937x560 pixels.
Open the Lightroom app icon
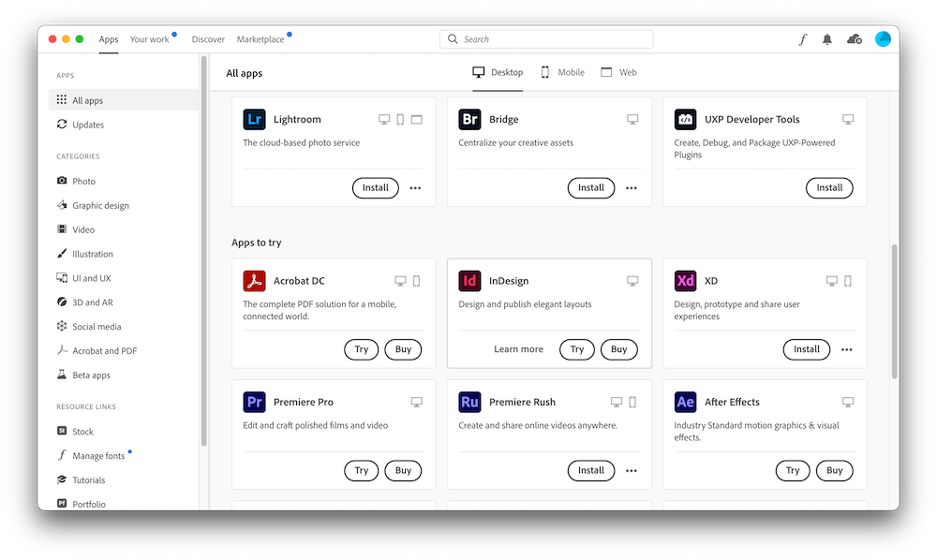point(254,119)
